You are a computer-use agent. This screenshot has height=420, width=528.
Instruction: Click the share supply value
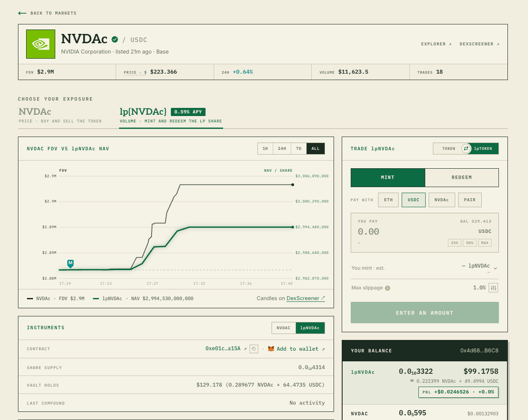tap(311, 367)
